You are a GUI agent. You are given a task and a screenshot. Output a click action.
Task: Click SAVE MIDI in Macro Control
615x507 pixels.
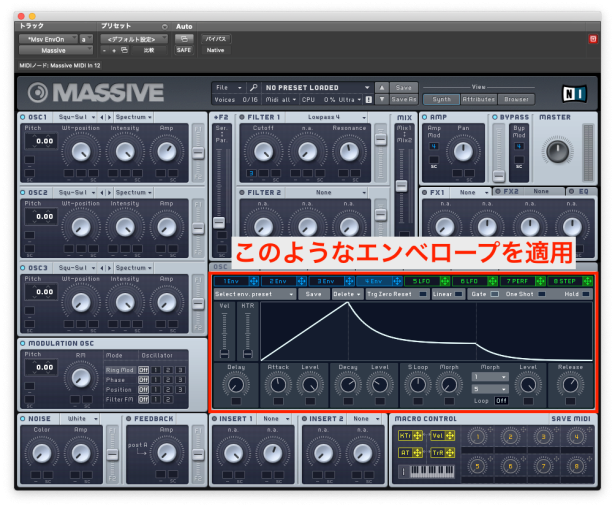[x=569, y=418]
